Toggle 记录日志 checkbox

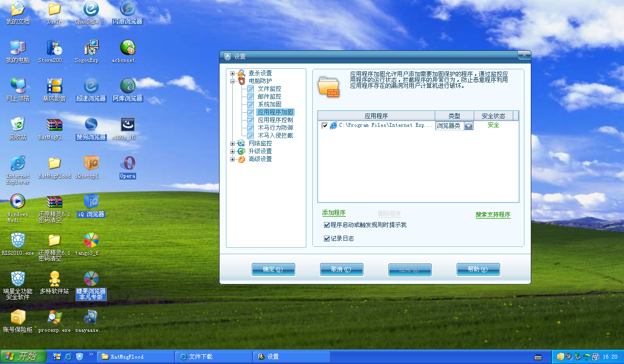(x=327, y=239)
